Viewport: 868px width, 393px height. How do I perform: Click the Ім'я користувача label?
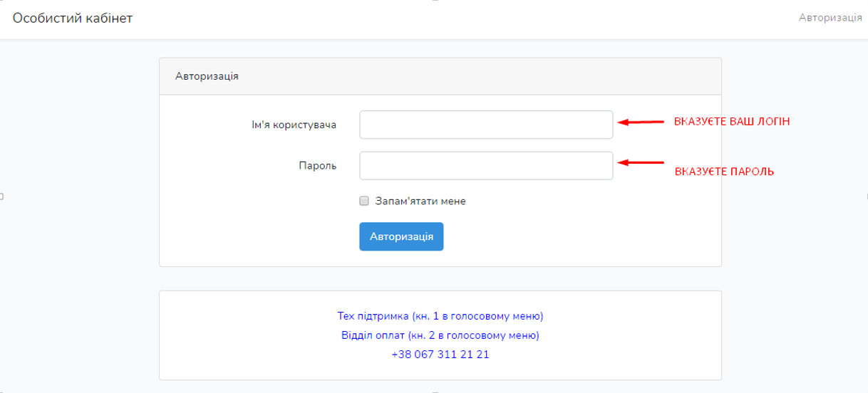click(294, 125)
